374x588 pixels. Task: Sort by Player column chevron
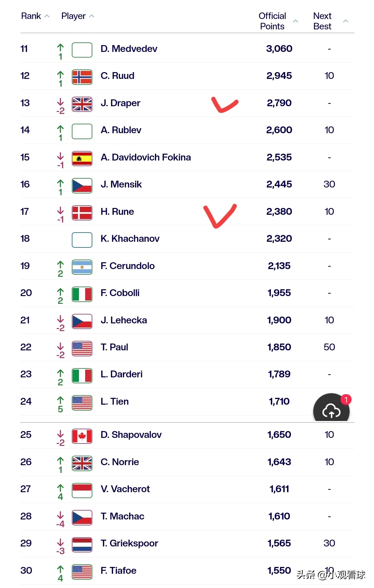92,16
